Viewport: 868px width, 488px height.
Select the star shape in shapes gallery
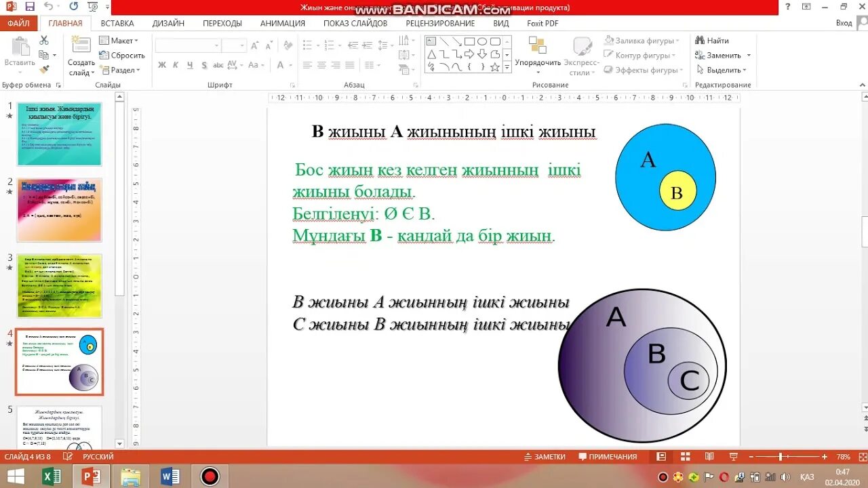click(x=495, y=67)
